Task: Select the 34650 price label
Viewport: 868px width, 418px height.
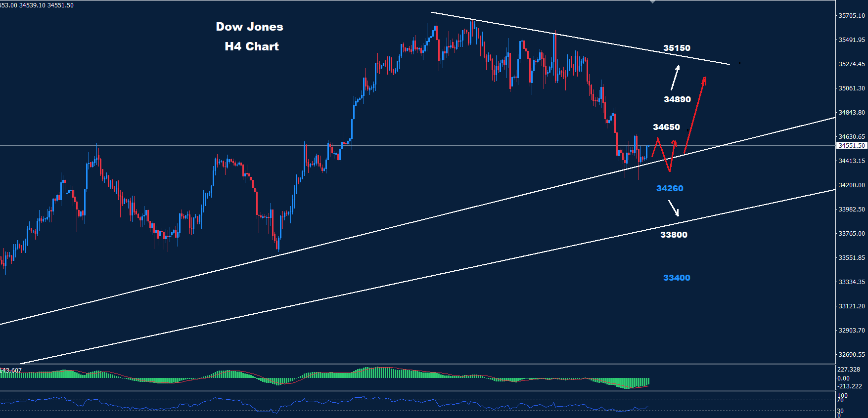Action: click(666, 127)
